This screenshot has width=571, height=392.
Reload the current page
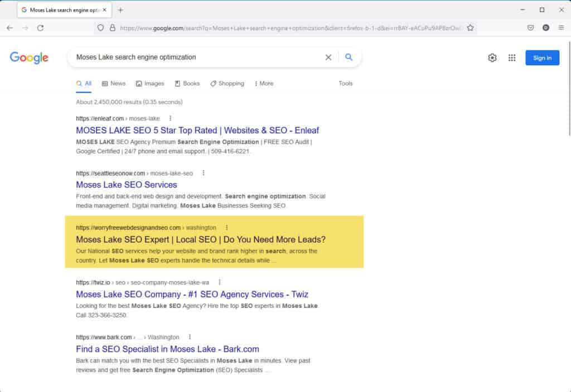tap(40, 28)
